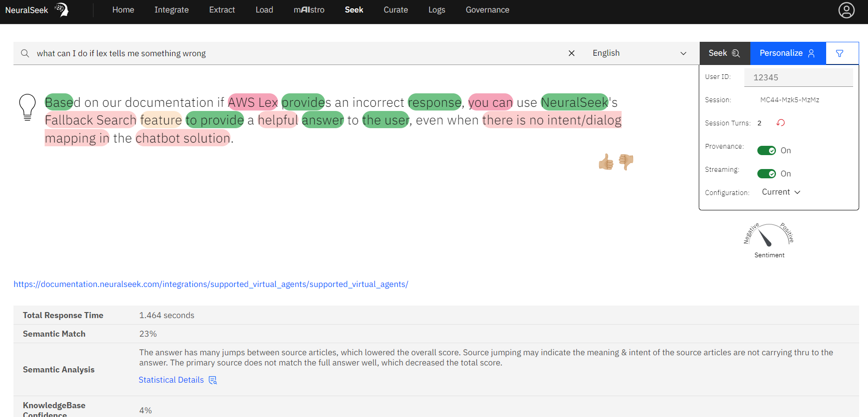Click the Statistical Details icon
Image resolution: width=868 pixels, height=417 pixels.
pos(213,380)
